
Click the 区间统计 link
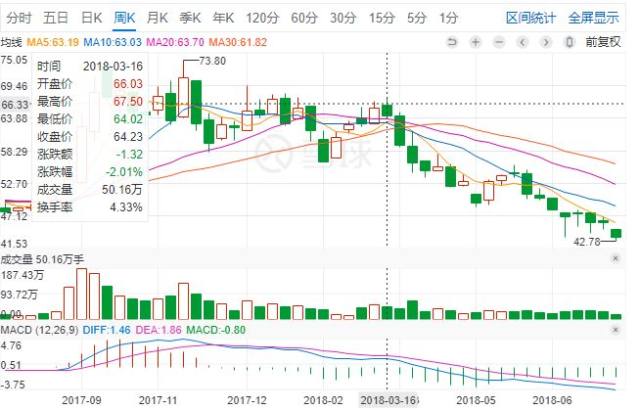(531, 17)
